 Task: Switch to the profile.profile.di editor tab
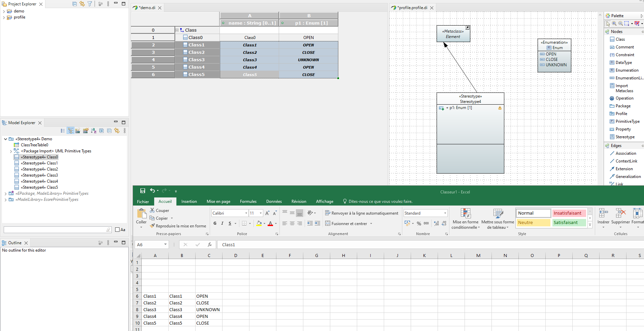pyautogui.click(x=413, y=7)
